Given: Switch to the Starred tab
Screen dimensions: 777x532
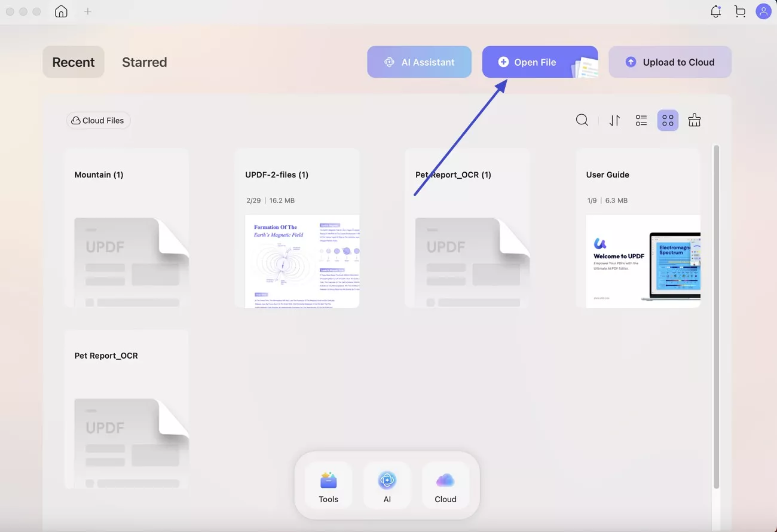Looking at the screenshot, I should tap(144, 62).
